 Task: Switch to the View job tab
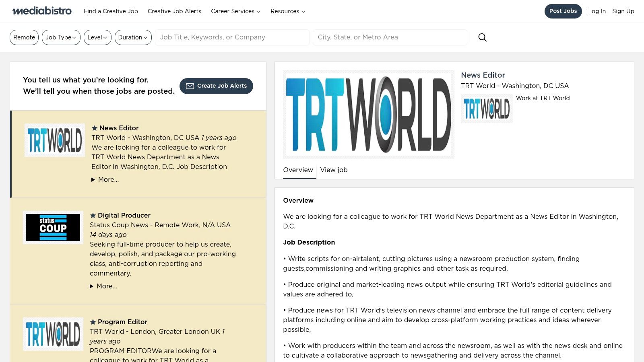point(334,170)
